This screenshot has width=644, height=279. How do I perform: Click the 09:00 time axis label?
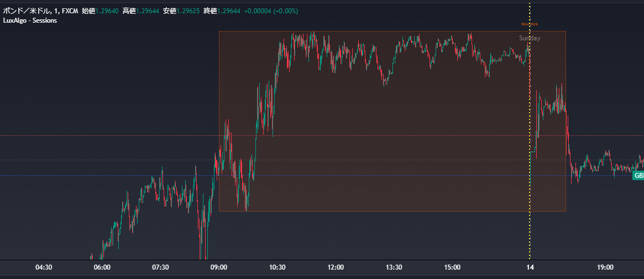[x=219, y=267]
